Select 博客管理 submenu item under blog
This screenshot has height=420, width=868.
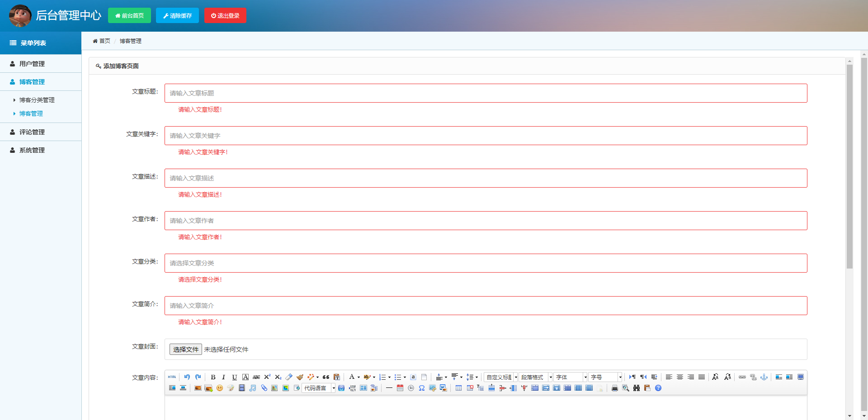tap(31, 113)
